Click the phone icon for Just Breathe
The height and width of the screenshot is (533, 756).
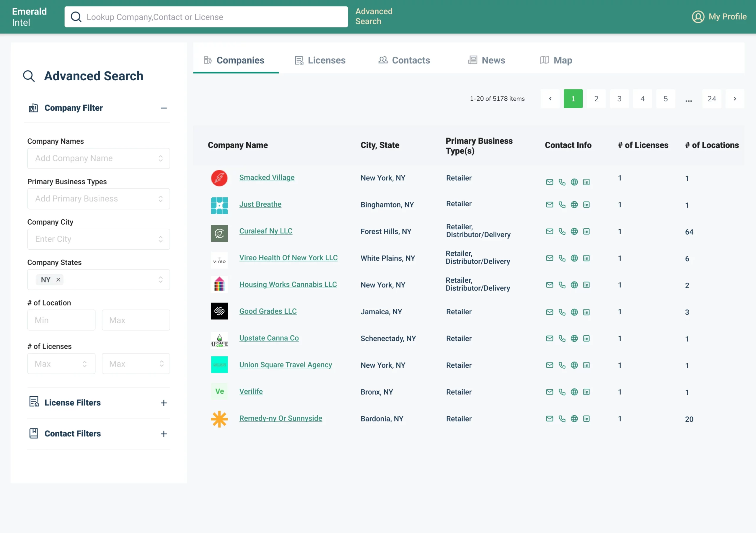(x=562, y=205)
